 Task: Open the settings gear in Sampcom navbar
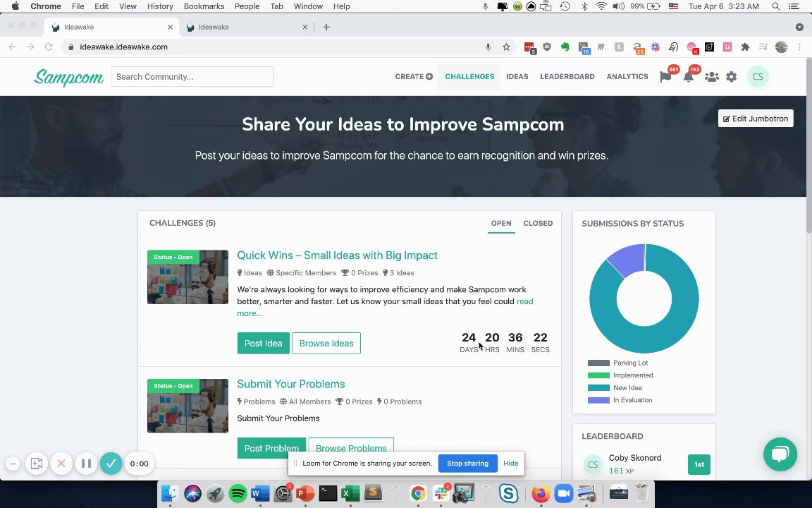731,77
